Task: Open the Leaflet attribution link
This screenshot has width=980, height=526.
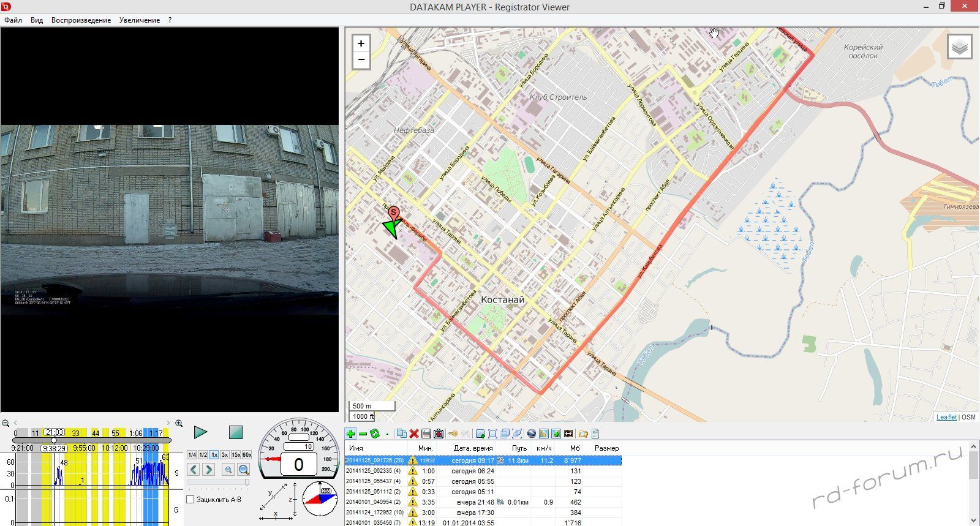Action: [x=946, y=417]
